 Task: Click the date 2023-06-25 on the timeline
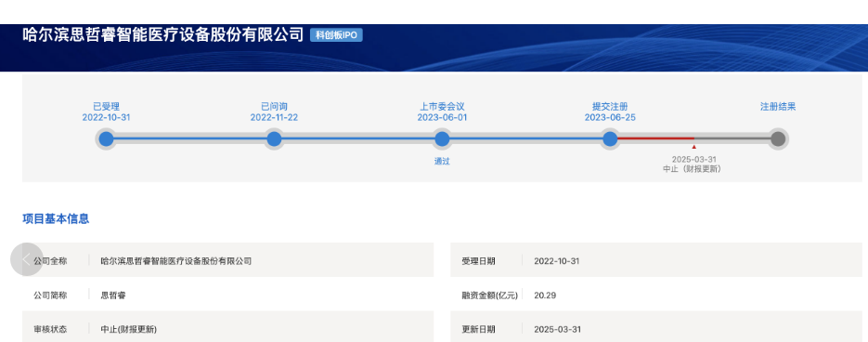(610, 117)
